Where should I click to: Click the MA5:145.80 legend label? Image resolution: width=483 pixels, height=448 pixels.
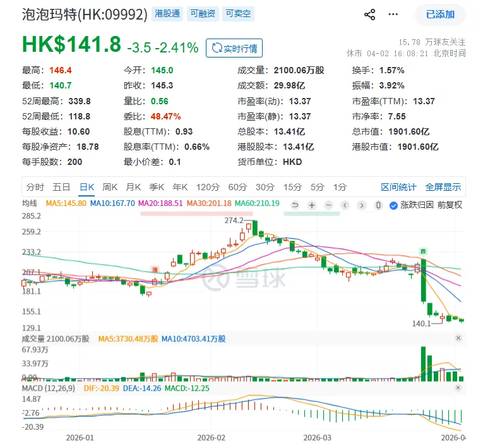click(x=66, y=203)
